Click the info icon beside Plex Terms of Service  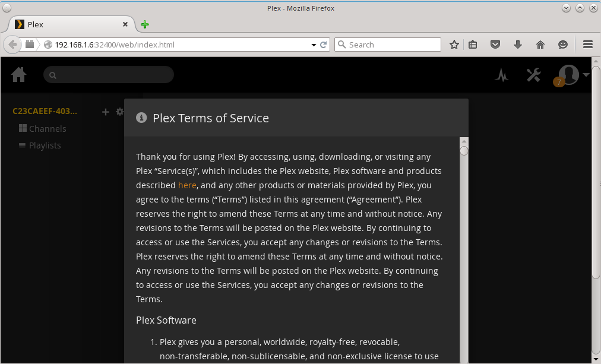[141, 118]
